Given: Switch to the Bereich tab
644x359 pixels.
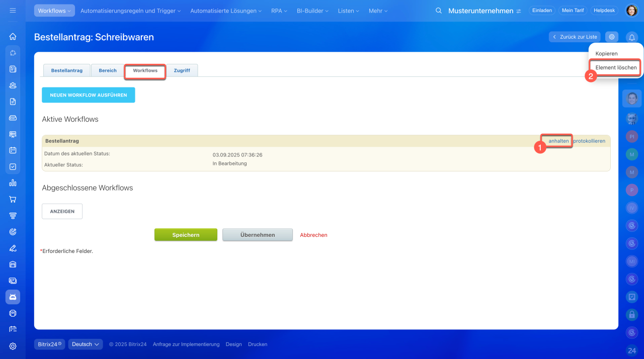Looking at the screenshot, I should tap(108, 70).
